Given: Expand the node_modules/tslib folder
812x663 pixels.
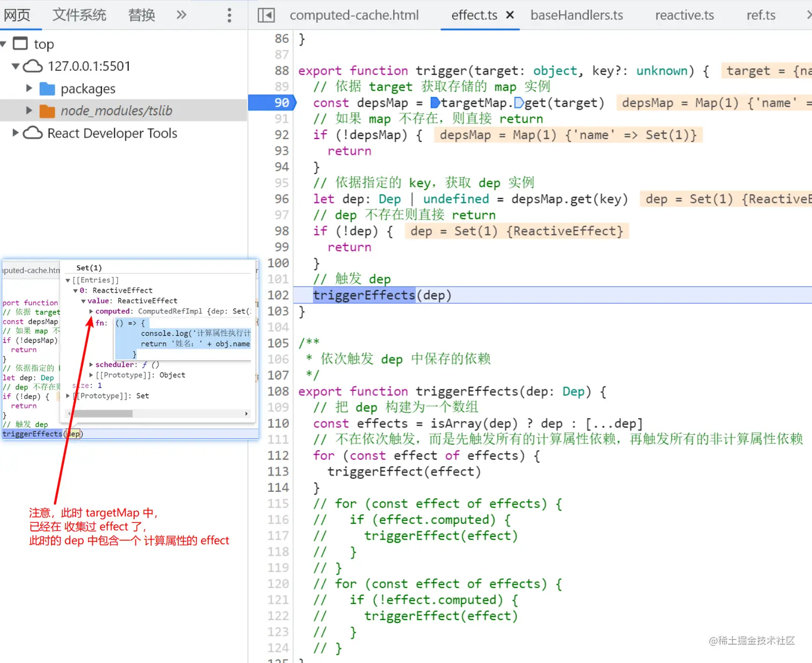Looking at the screenshot, I should pos(29,111).
